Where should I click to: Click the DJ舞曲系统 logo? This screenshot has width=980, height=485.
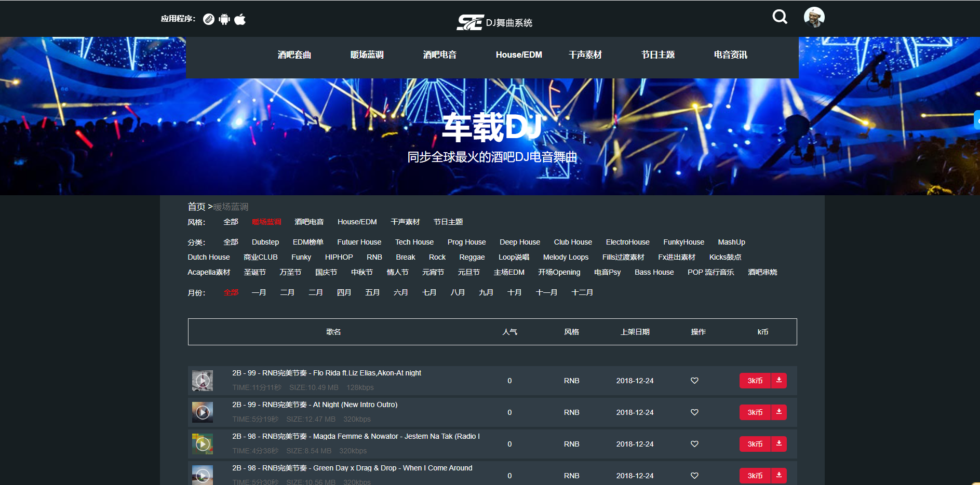pyautogui.click(x=495, y=22)
